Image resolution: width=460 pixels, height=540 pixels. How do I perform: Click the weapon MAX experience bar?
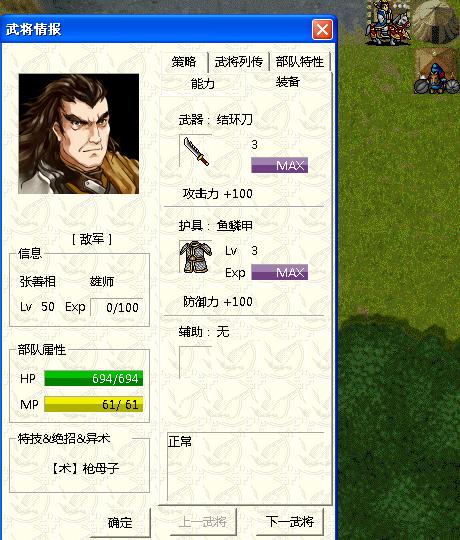279,165
